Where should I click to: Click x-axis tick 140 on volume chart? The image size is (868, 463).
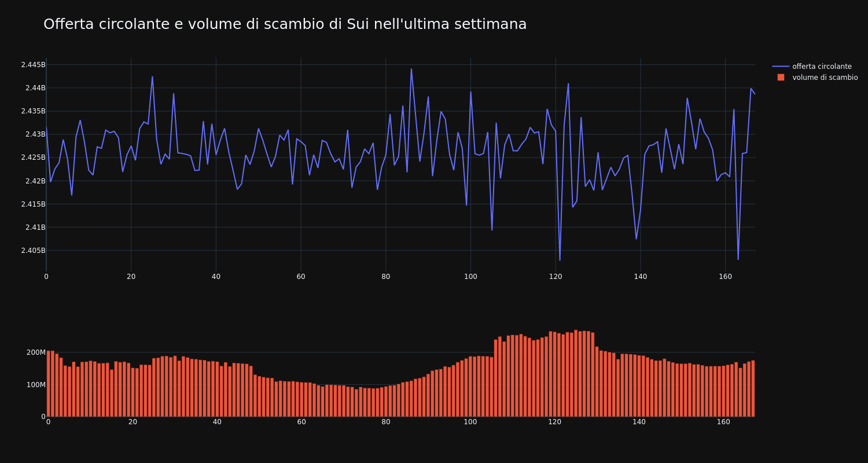[639, 422]
